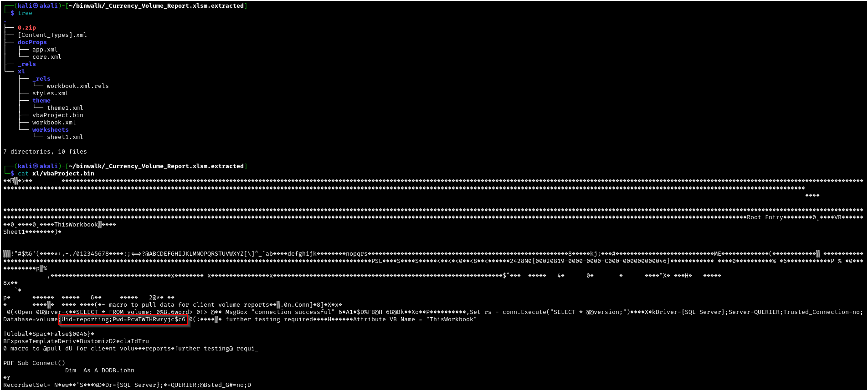Click the worksheets directory name
This screenshot has height=391, width=868.
click(x=50, y=130)
